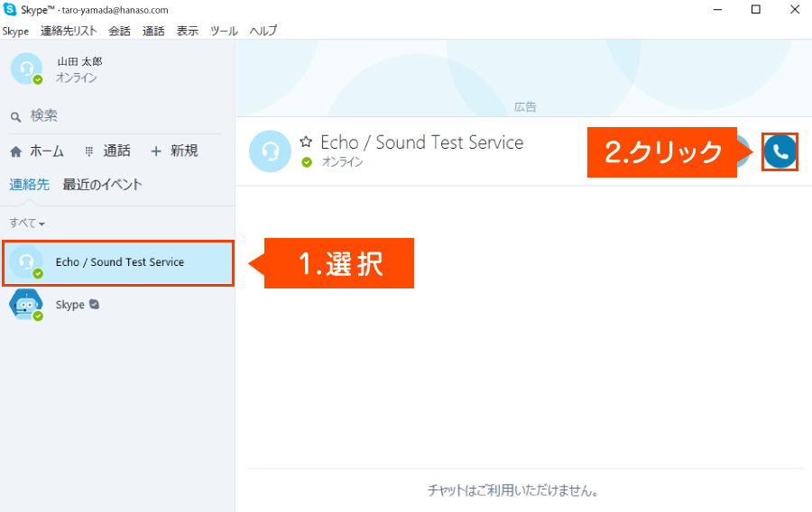Minimize the Skype window

point(717,10)
